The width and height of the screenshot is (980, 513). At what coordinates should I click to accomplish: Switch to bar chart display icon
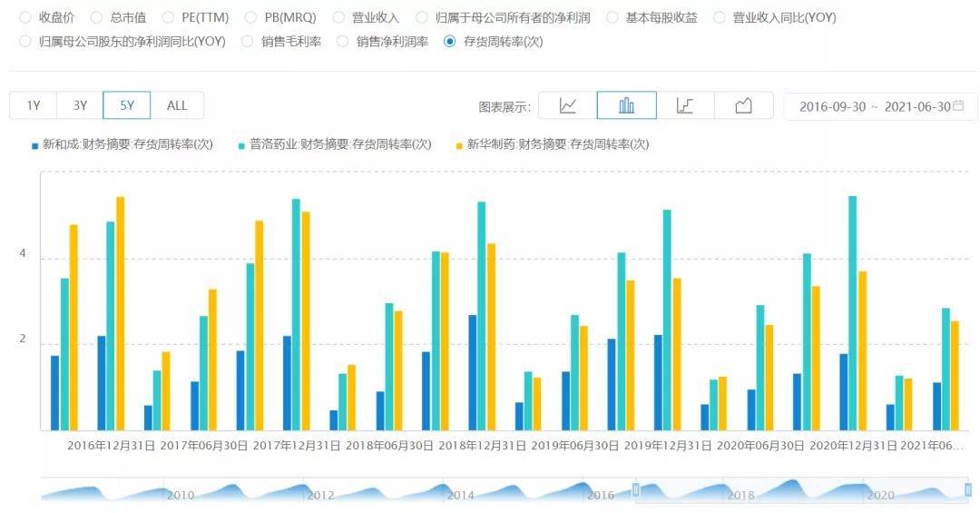coord(626,105)
